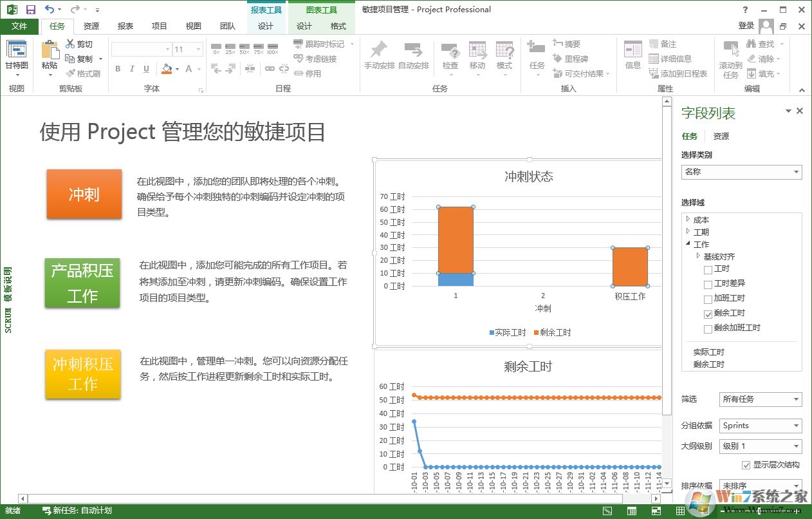Expand the 成本 tree node
Screen dimensions: 812x519
(x=688, y=220)
